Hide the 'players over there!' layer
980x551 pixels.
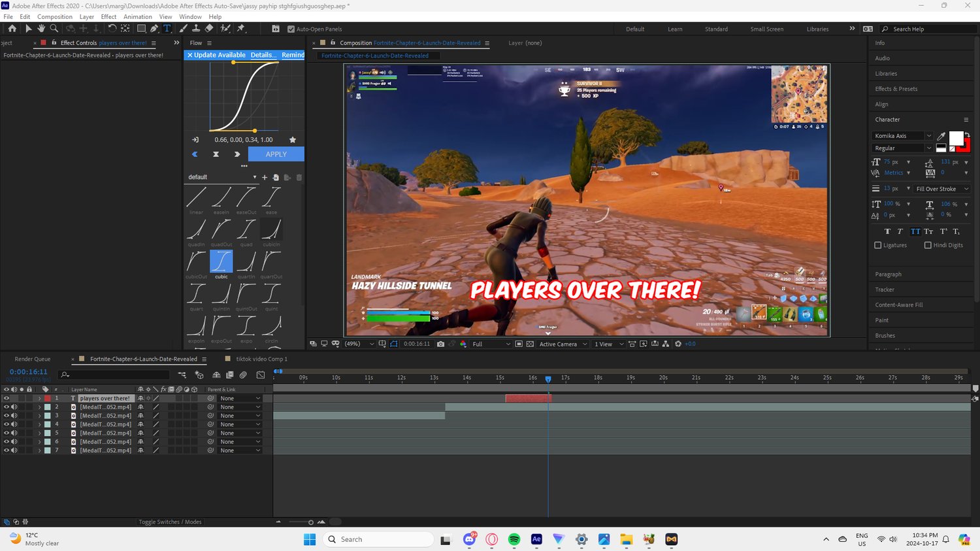click(x=7, y=398)
